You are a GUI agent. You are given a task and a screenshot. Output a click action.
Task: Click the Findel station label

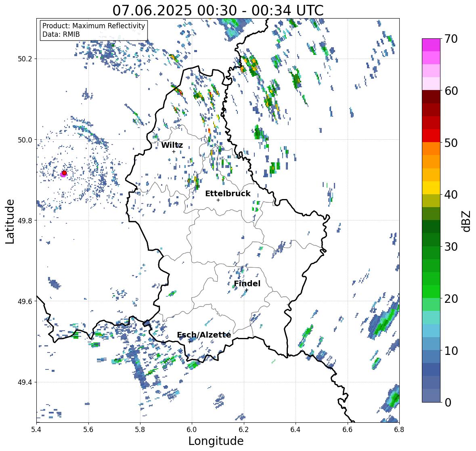(247, 283)
